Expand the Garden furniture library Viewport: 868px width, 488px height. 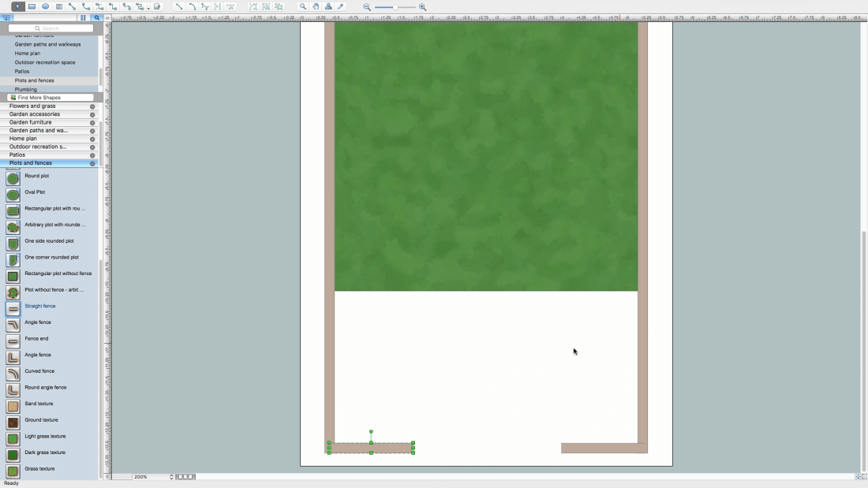coord(30,122)
